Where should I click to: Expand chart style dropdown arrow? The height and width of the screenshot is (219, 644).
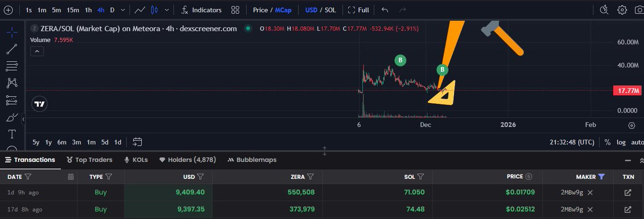(167, 10)
